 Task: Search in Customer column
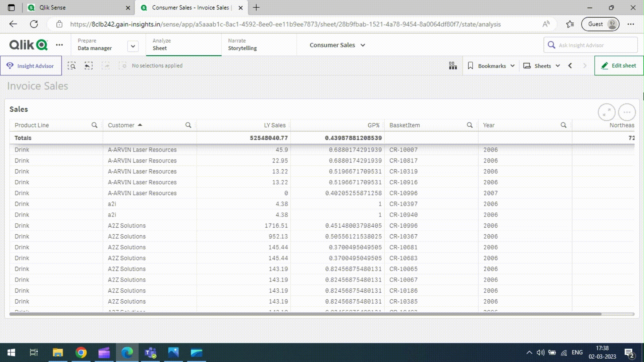point(188,125)
